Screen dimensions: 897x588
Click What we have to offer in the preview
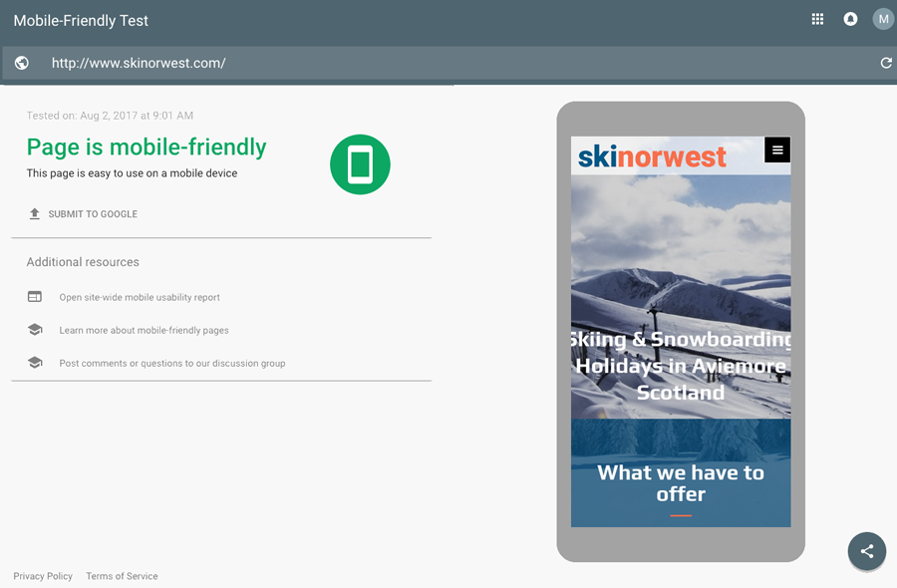point(681,483)
